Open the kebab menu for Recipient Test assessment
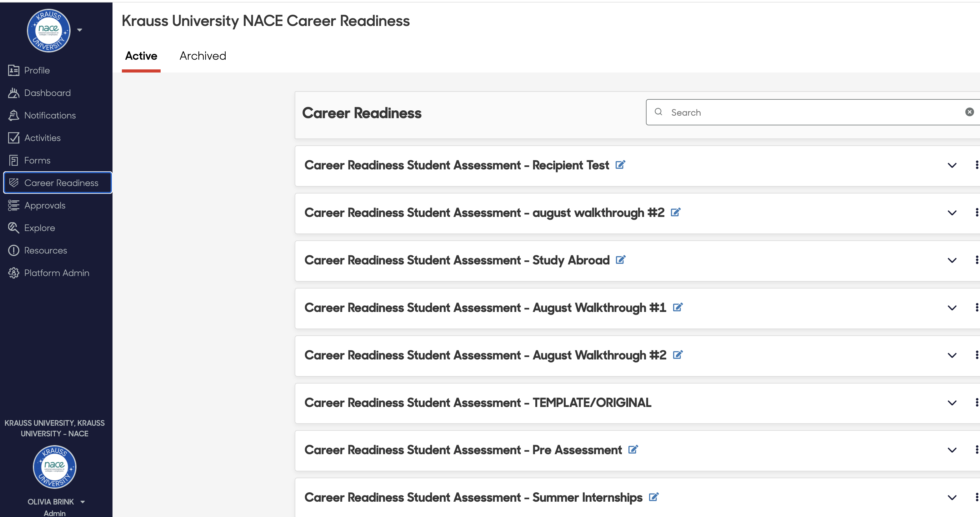Image resolution: width=980 pixels, height=517 pixels. [977, 165]
